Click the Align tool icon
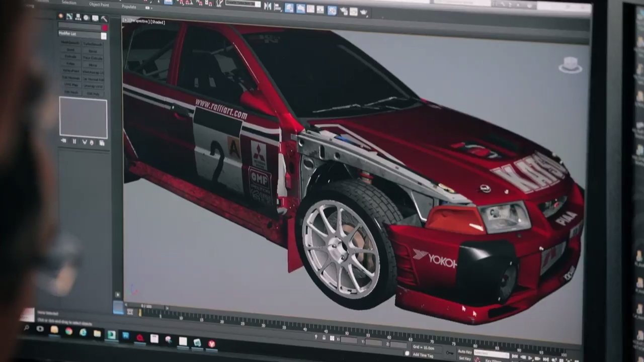 277,7
